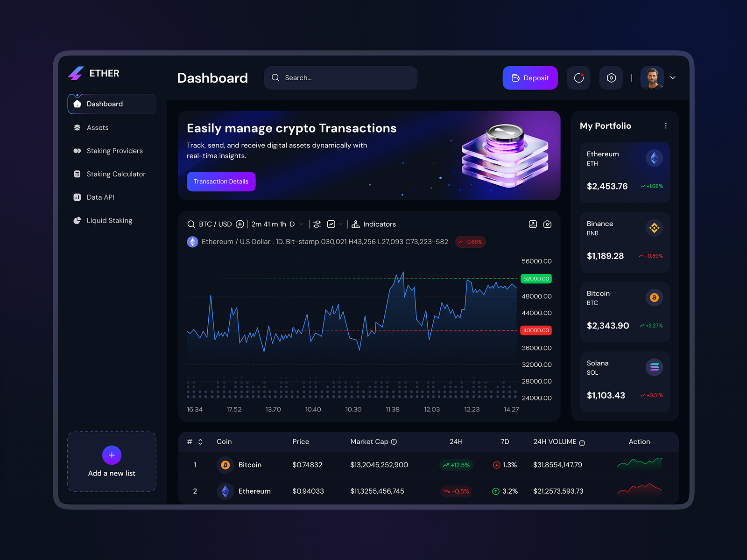The image size is (747, 560).
Task: Open the Liquid Staking menu item
Action: tap(109, 220)
